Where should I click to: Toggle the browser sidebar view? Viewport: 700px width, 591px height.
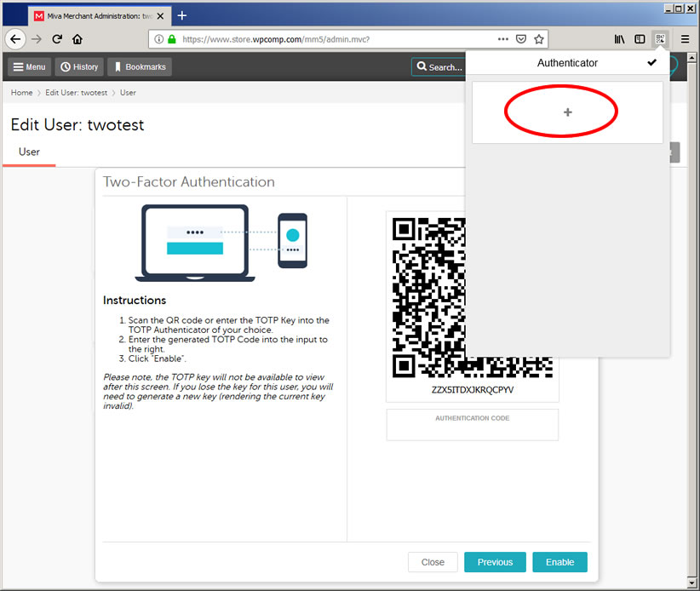pyautogui.click(x=640, y=39)
